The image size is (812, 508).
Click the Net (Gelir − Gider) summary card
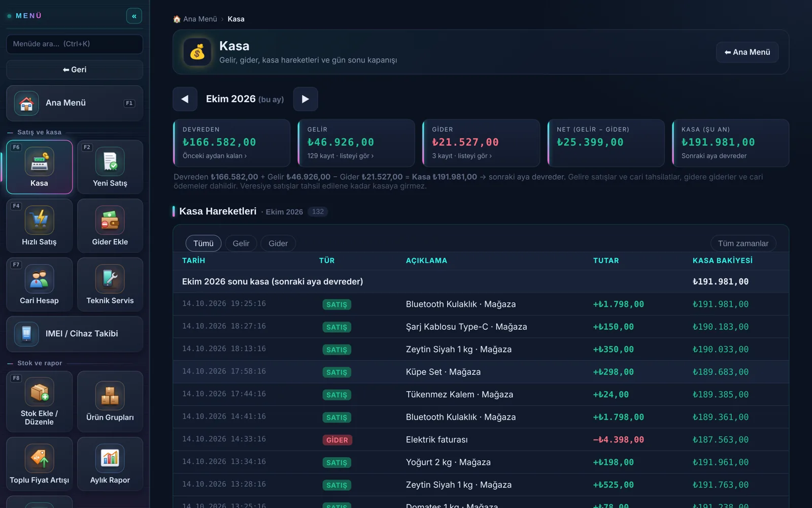click(x=606, y=143)
